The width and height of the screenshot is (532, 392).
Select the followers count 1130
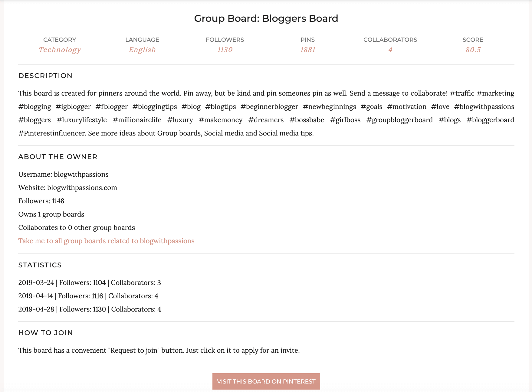tap(225, 49)
